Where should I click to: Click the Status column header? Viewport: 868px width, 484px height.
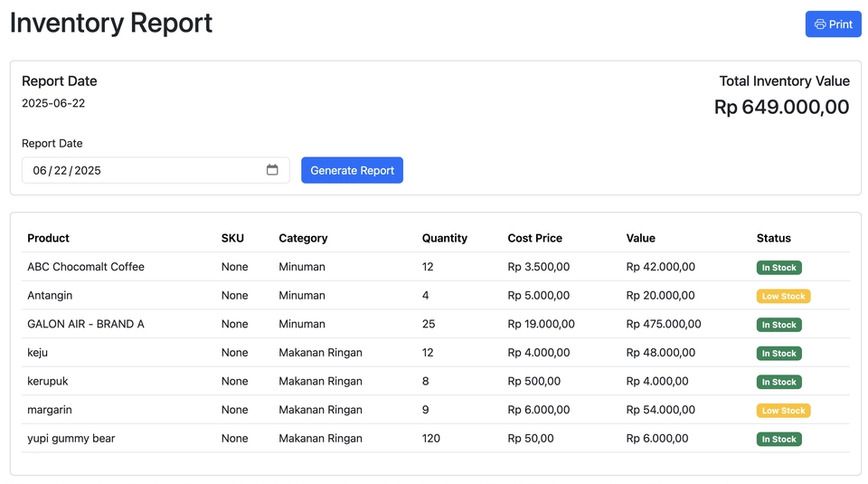pos(773,238)
